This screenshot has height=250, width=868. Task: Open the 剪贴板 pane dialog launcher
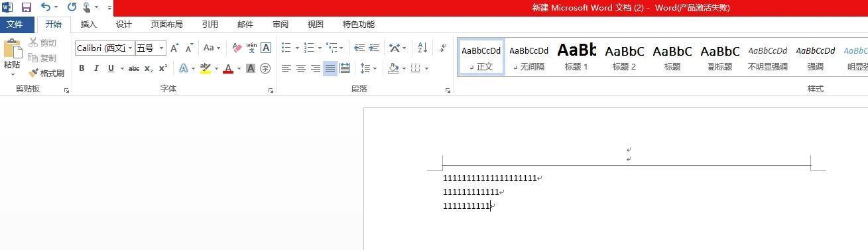click(66, 90)
